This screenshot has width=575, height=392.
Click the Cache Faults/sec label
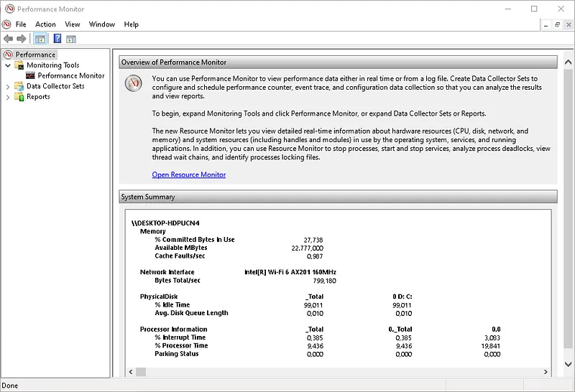[180, 256]
